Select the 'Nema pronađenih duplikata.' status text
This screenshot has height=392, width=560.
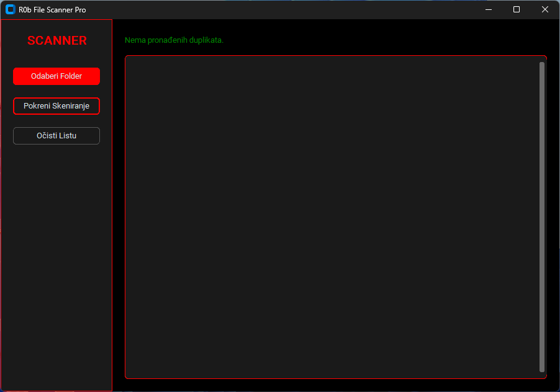coord(174,40)
